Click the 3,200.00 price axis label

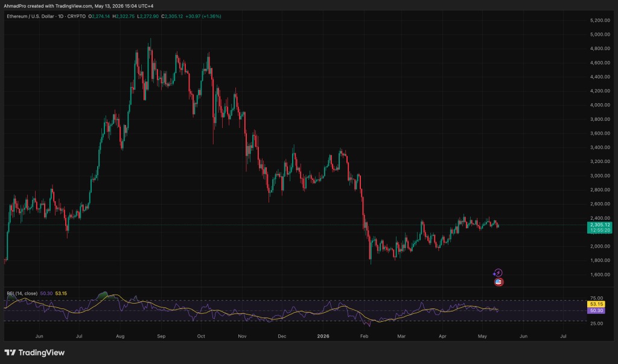tap(600, 162)
